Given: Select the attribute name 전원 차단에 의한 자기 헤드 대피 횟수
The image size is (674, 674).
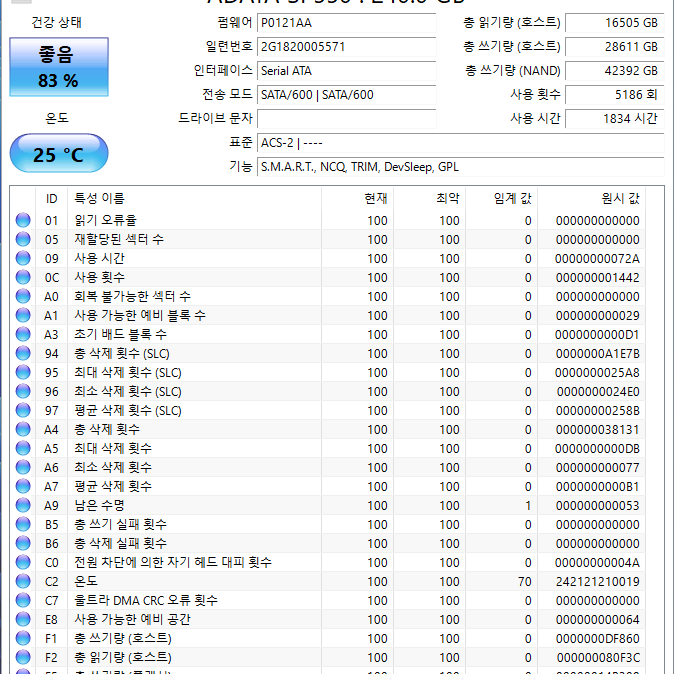Looking at the screenshot, I should click(173, 562).
